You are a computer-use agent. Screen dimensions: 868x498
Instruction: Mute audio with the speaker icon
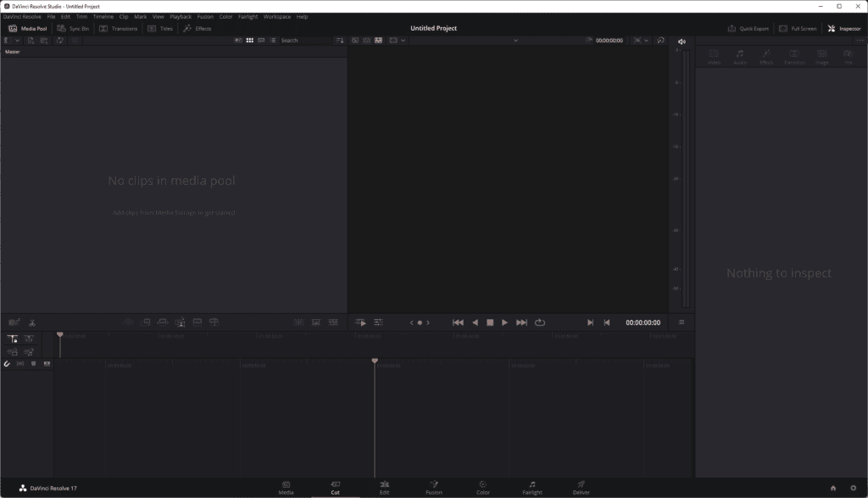pyautogui.click(x=682, y=42)
